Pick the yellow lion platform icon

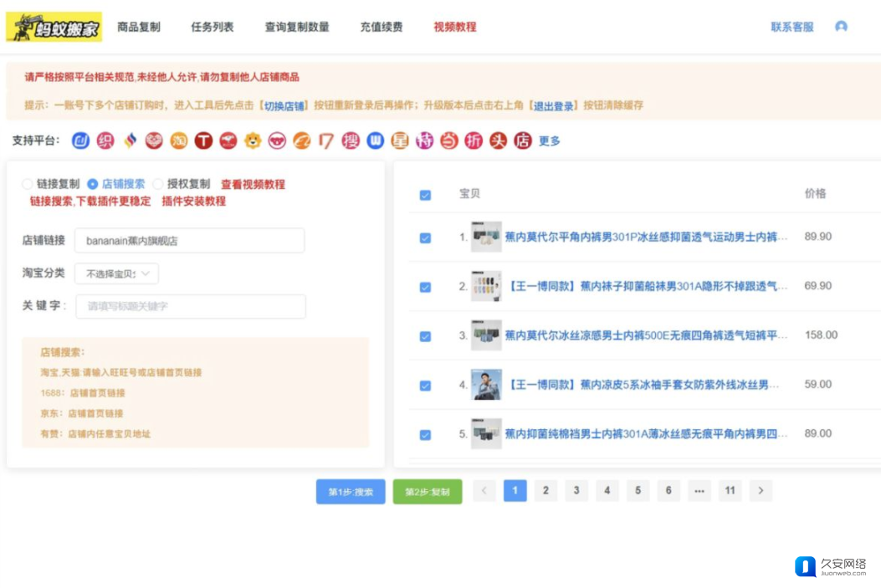point(253,141)
